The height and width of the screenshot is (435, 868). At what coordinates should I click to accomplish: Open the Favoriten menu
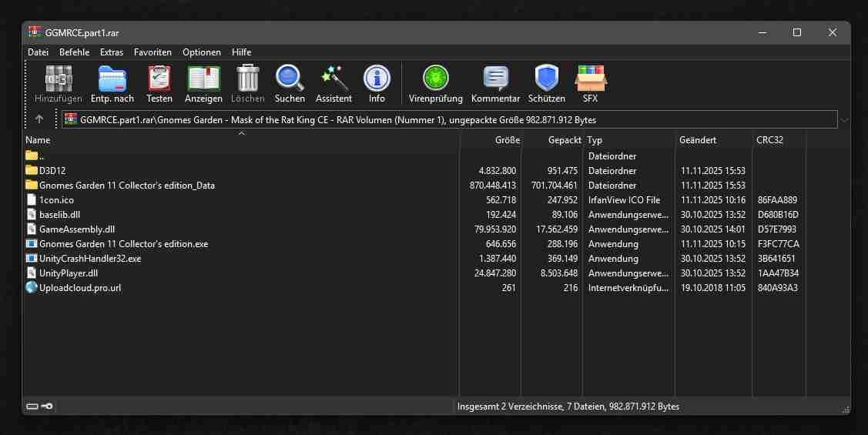pyautogui.click(x=152, y=52)
